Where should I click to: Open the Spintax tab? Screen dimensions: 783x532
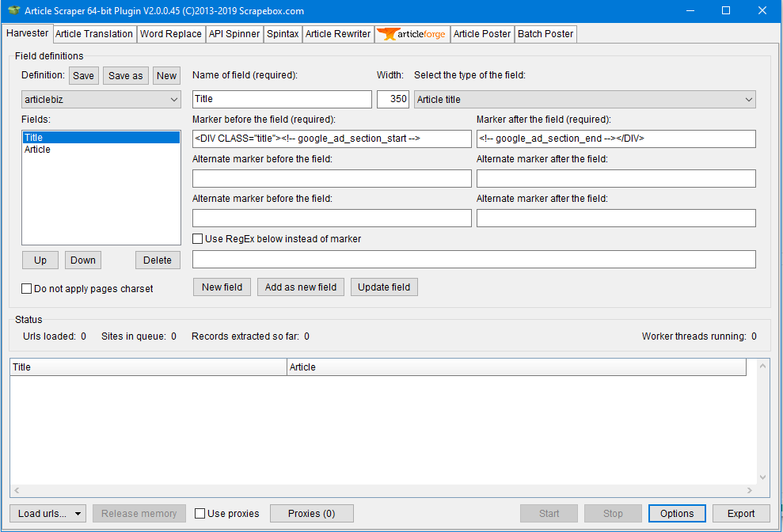click(283, 34)
